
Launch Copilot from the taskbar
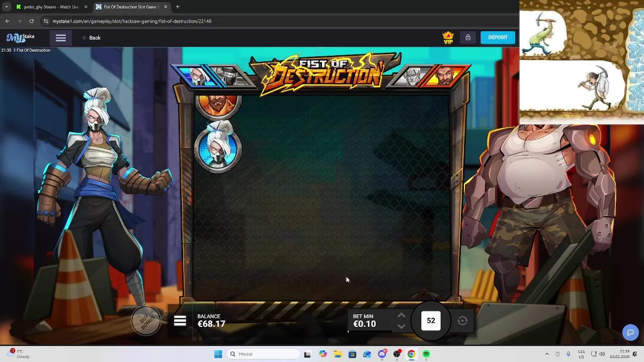(323, 354)
